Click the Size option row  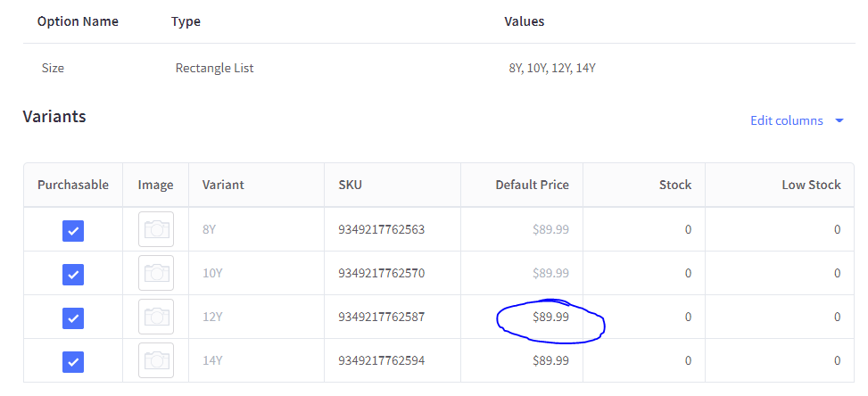53,68
